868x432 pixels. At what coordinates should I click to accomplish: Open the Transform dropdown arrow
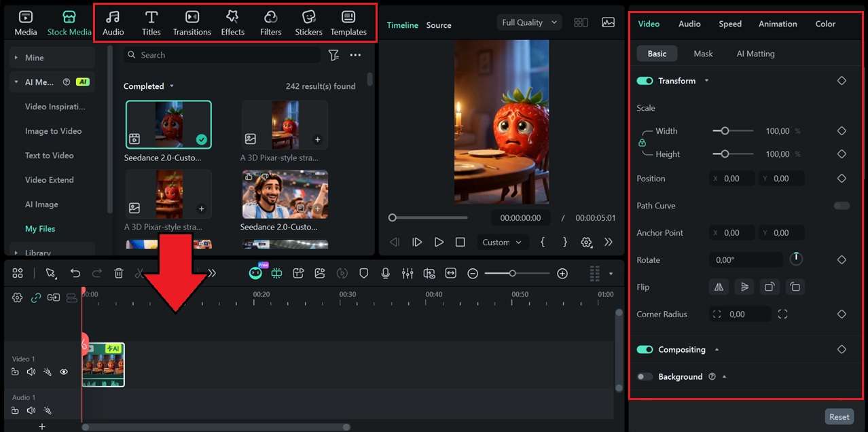[x=706, y=81]
